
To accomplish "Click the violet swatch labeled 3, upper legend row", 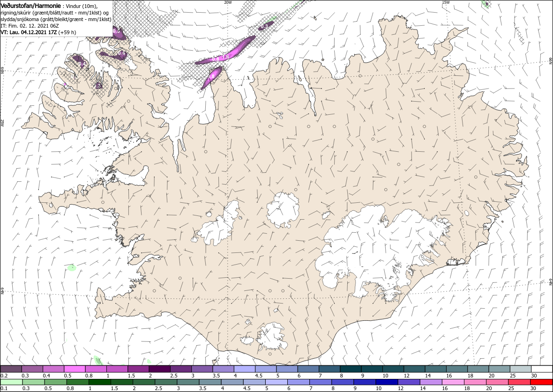I will [x=202, y=369].
